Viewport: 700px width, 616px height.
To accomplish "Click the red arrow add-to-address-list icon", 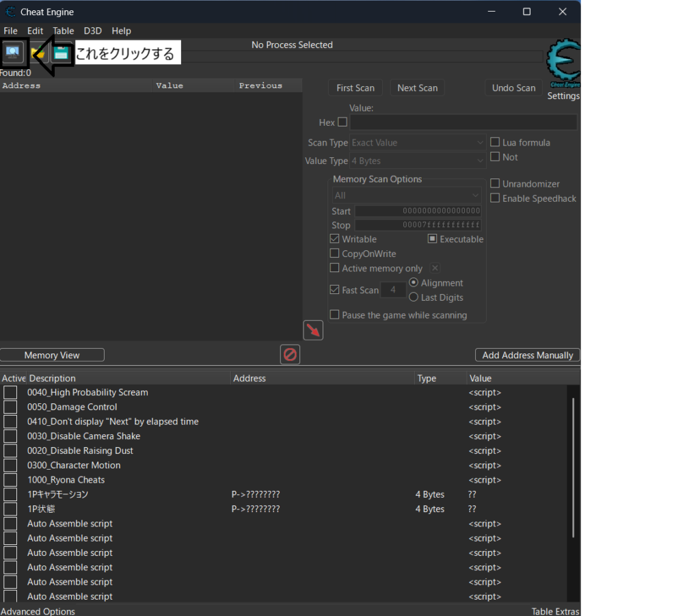I will pos(313,330).
